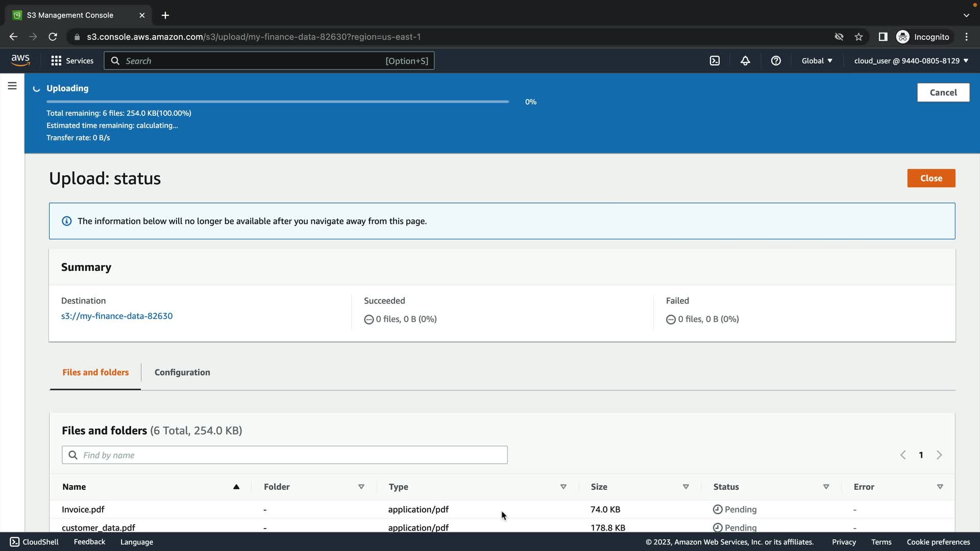The image size is (980, 551).
Task: Sort by the Type column arrow
Action: (563, 487)
